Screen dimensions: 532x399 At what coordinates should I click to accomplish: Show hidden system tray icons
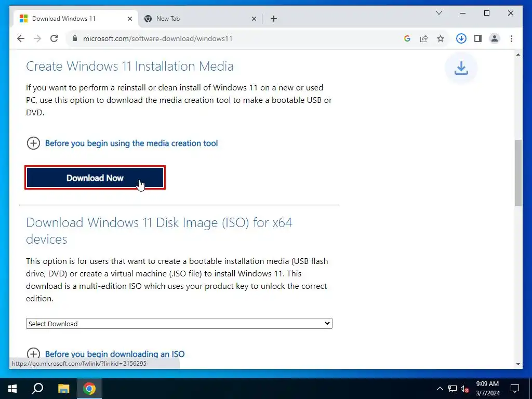tap(440, 389)
